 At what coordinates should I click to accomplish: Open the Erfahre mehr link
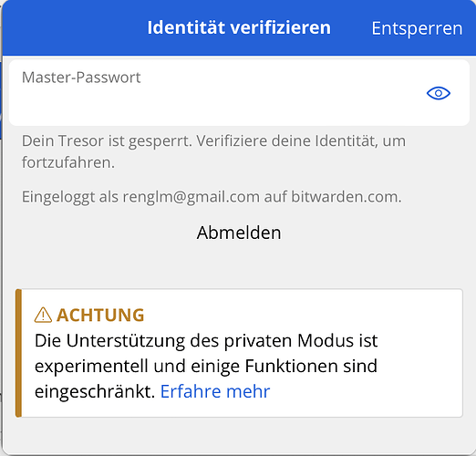tap(215, 391)
